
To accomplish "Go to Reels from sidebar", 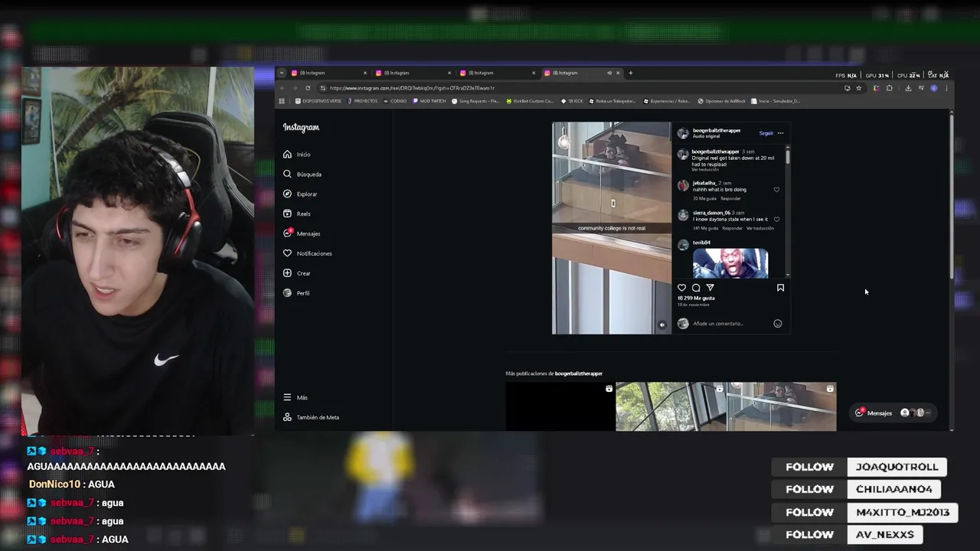I will click(x=297, y=214).
